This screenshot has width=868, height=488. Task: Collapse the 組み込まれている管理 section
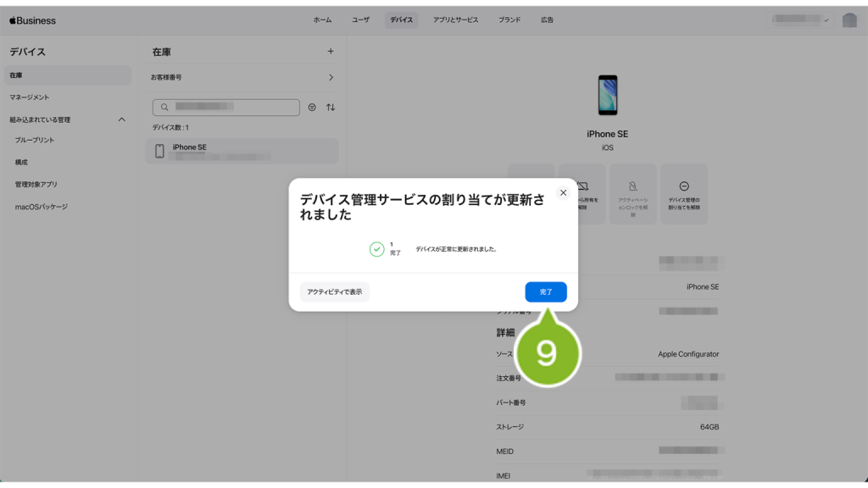(121, 119)
